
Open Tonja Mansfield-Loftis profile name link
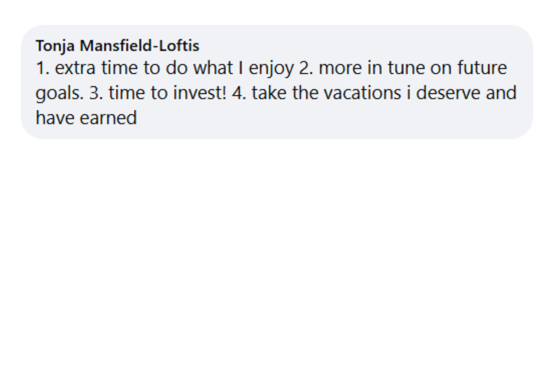coord(117,46)
